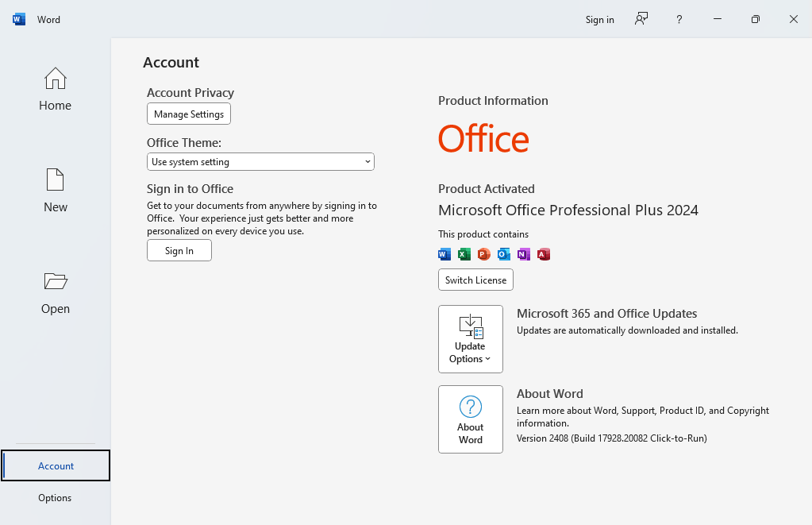
Task: Click the Help question mark icon
Action: coord(679,19)
